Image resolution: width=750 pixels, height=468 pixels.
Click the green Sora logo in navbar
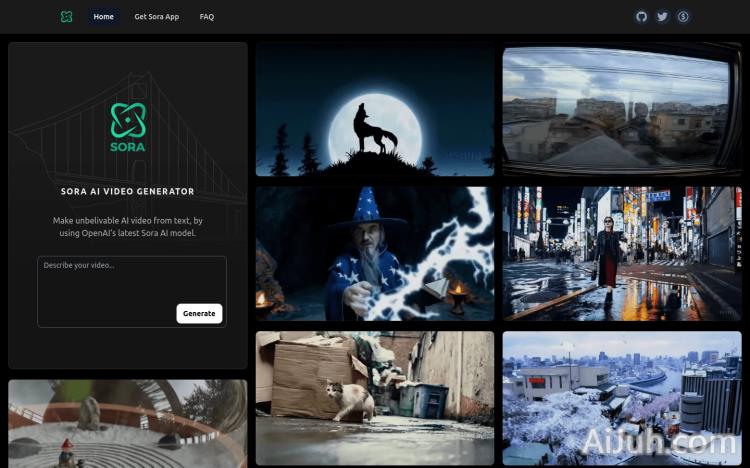click(x=66, y=17)
